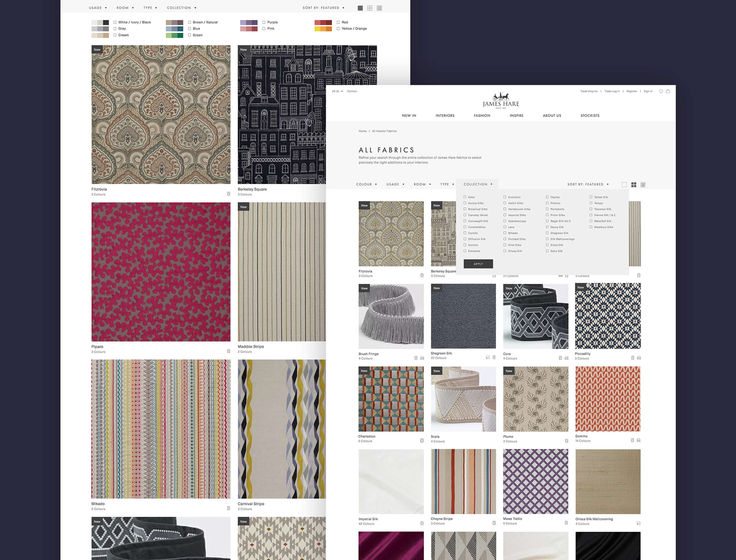The height and width of the screenshot is (560, 736).
Task: Click the Home breadcrumb link
Action: (x=363, y=131)
